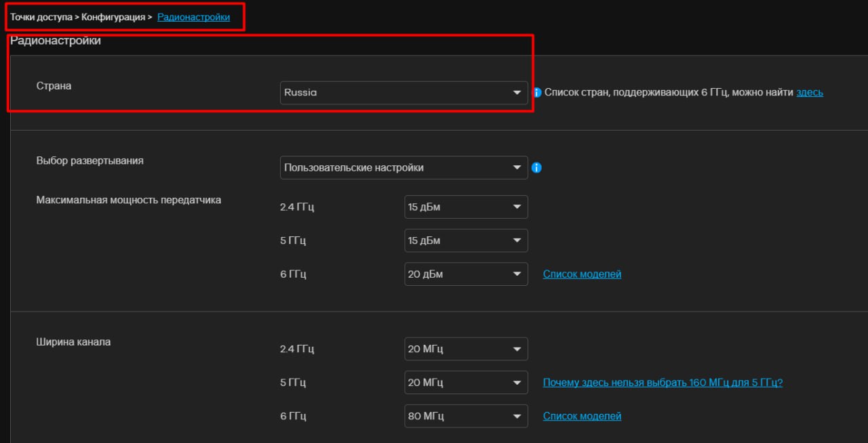This screenshot has width=868, height=443.
Task: Go to Точки доступа in breadcrumb
Action: click(41, 17)
